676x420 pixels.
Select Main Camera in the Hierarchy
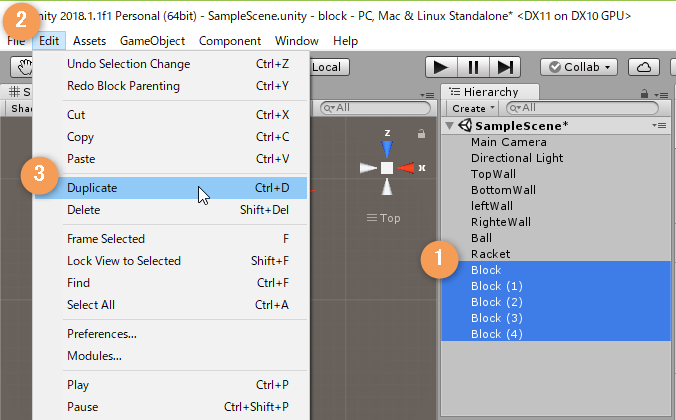(x=508, y=142)
